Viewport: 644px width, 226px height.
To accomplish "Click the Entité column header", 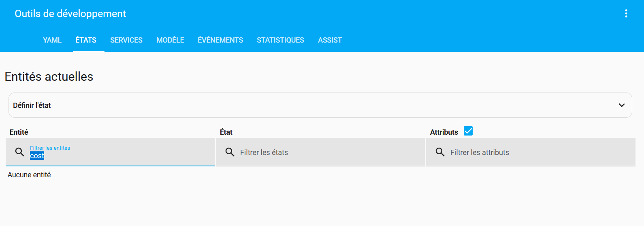I will coord(19,132).
